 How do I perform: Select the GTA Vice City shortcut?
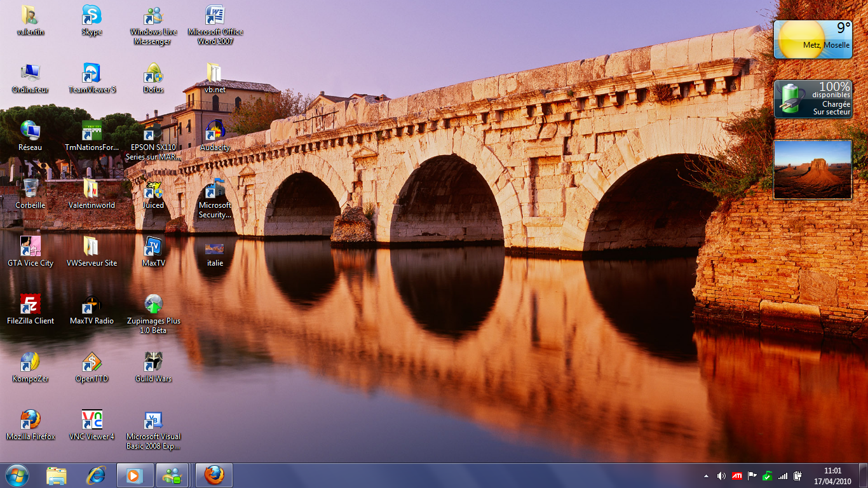[x=31, y=252]
